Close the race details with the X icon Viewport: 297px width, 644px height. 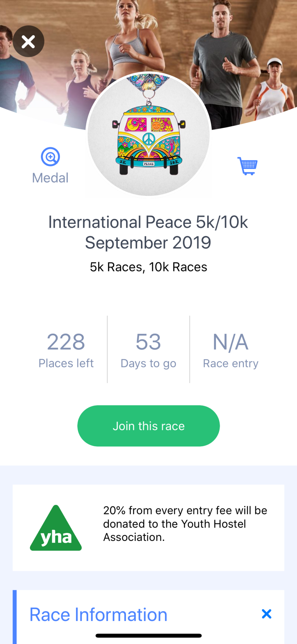[28, 41]
